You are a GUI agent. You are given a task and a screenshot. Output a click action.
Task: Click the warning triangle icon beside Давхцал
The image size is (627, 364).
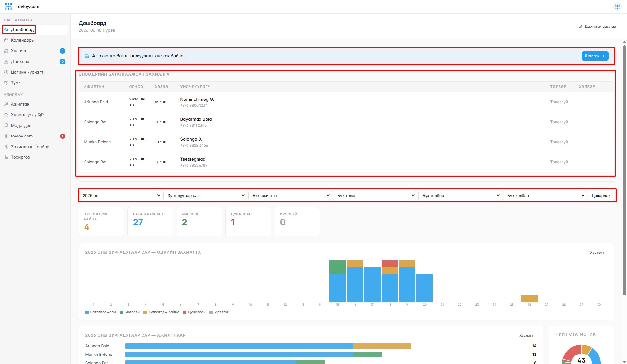click(6, 62)
